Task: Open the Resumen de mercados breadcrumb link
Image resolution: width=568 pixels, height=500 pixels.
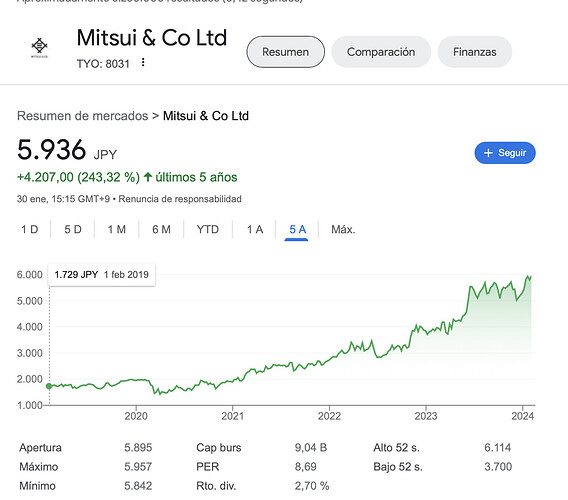Action: pos(83,116)
